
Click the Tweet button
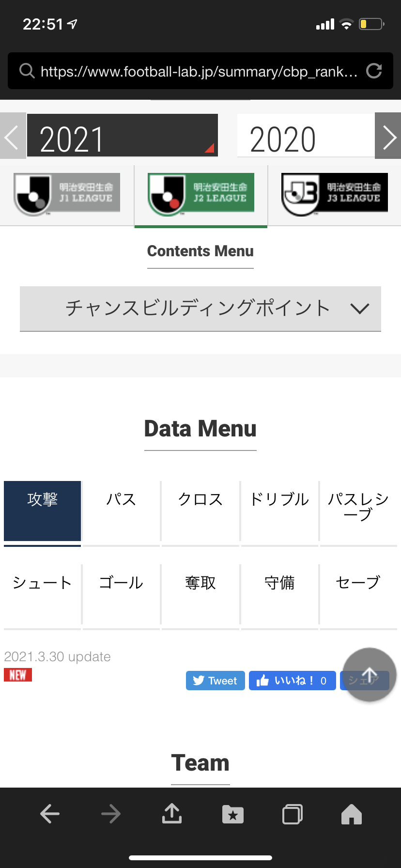coord(215,681)
